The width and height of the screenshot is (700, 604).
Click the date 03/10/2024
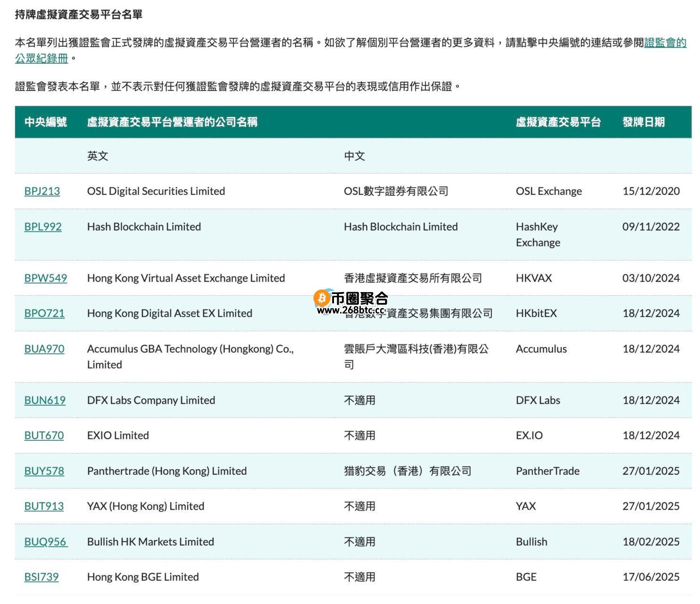coord(651,278)
